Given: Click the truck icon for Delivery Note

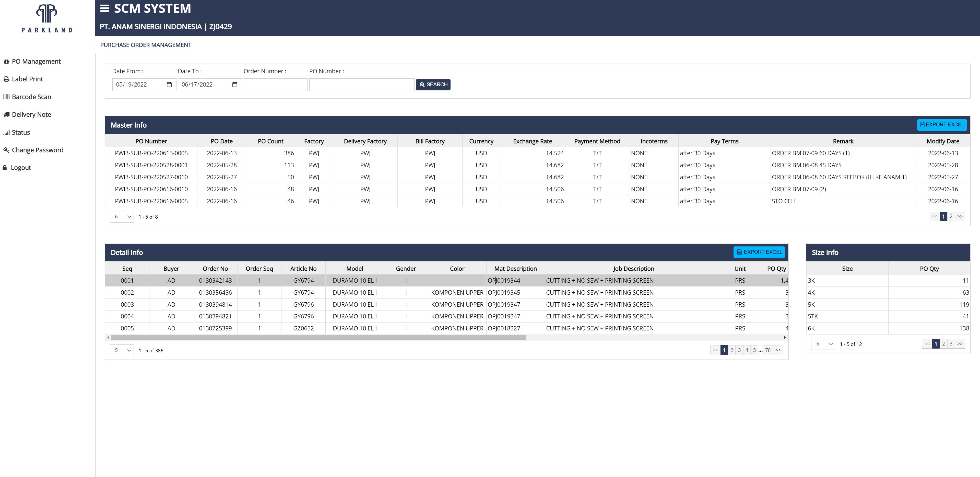Looking at the screenshot, I should coord(6,114).
